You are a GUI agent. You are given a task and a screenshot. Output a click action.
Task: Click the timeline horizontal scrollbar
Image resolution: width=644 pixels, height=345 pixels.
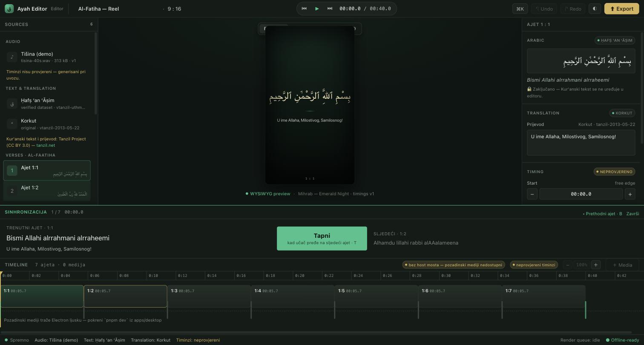(316, 333)
